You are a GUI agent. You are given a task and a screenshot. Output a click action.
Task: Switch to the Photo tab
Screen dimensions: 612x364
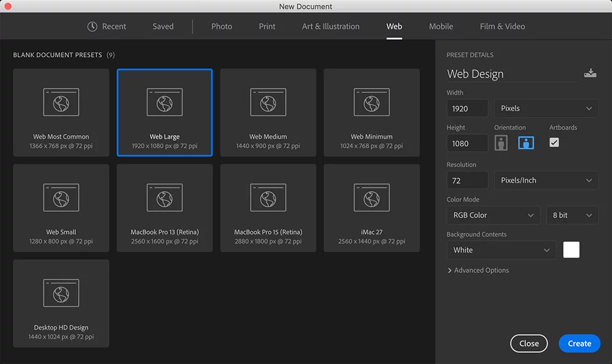(222, 26)
